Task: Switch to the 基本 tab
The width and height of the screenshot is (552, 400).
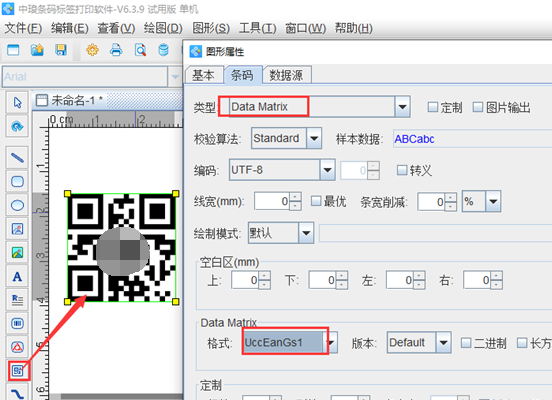Action: [203, 75]
